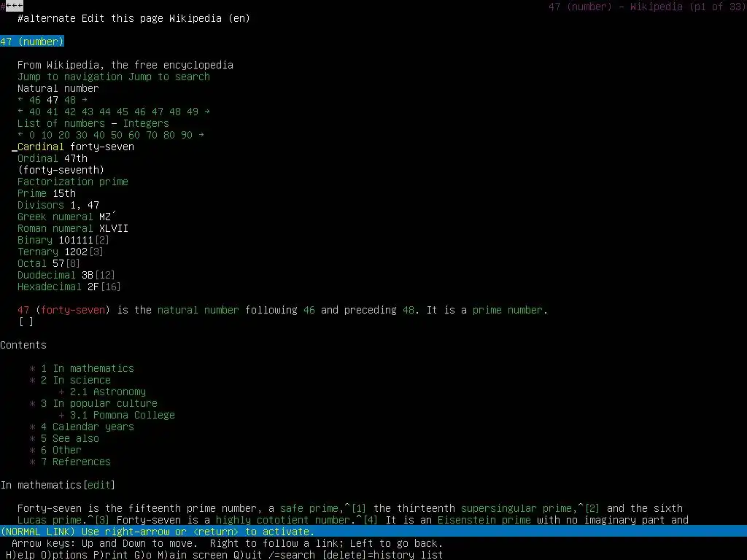The width and height of the screenshot is (747, 560).
Task: Click the "47 (number)" page heading
Action: click(x=32, y=42)
